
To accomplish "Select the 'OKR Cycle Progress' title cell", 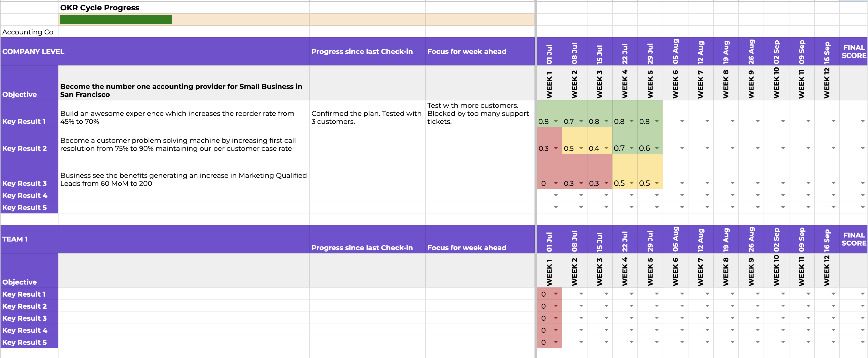I will (x=184, y=7).
